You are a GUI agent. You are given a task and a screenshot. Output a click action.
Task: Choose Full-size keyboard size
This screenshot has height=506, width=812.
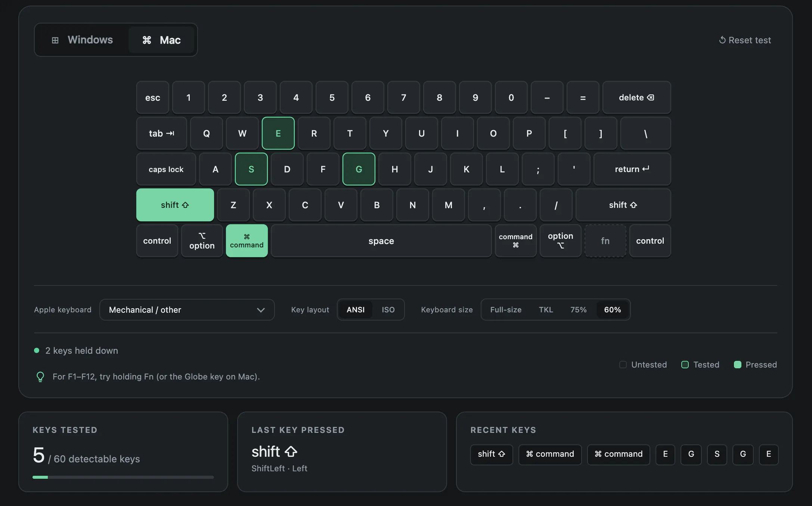tap(506, 310)
